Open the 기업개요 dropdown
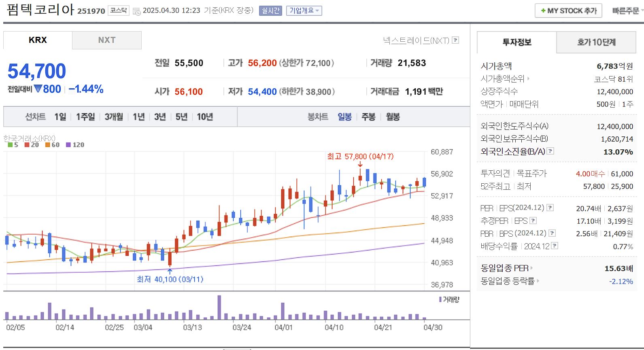Image resolution: width=644 pixels, height=350 pixels. (304, 11)
